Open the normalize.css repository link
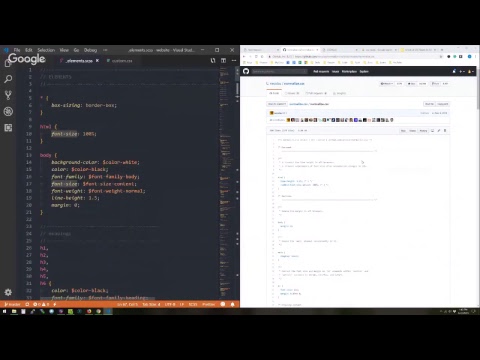Screen dimensions: 480x360 [x=294, y=84]
